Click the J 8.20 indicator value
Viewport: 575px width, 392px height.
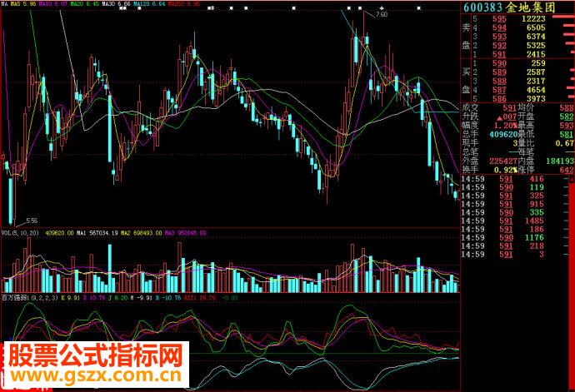coord(117,298)
